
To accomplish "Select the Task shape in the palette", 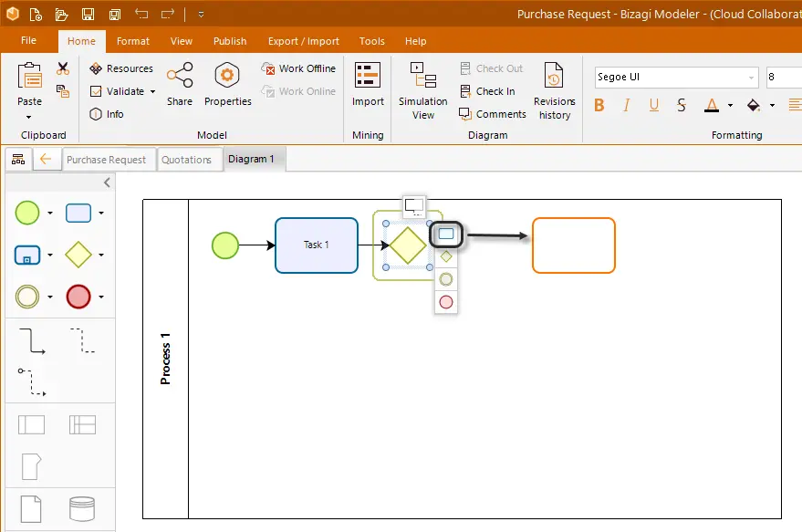I will tap(78, 213).
